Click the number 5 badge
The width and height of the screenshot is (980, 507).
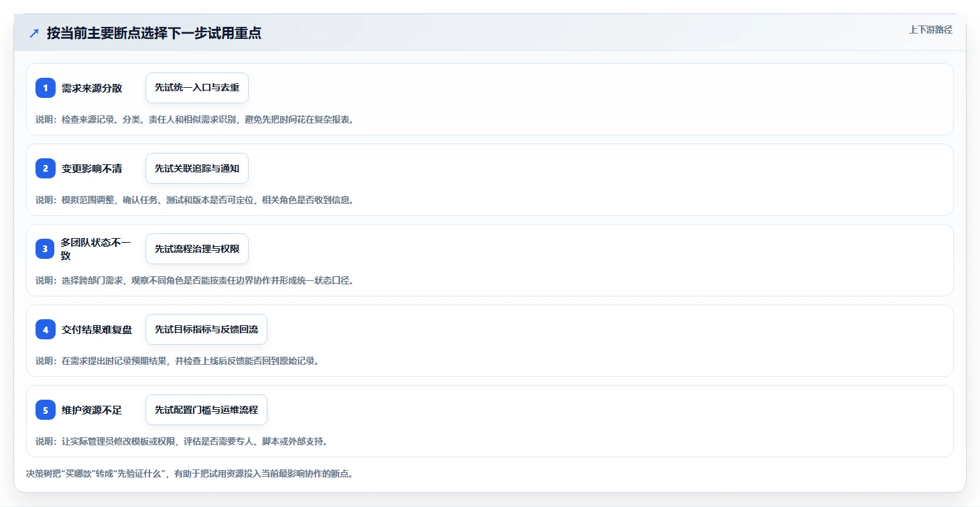point(46,410)
